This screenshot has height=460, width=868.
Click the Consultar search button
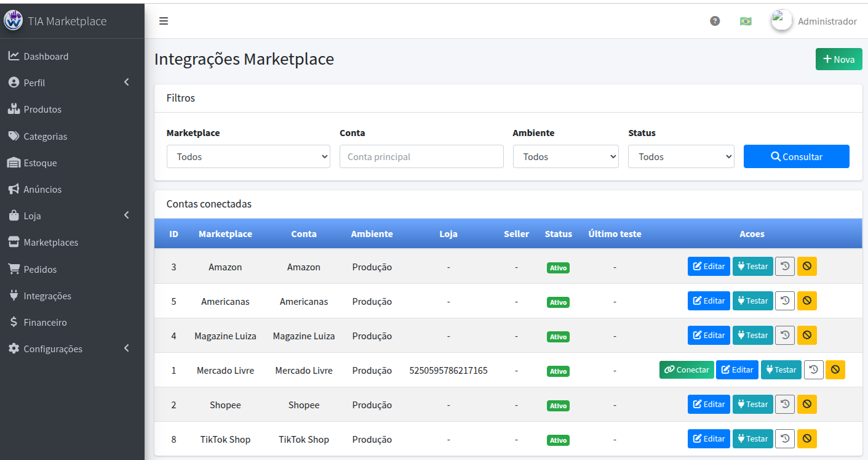797,156
